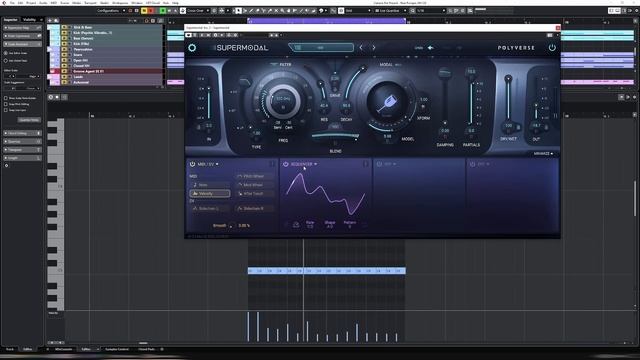The height and width of the screenshot is (360, 640).
Task: Go to the next Supermodal preset
Action: pos(373,48)
